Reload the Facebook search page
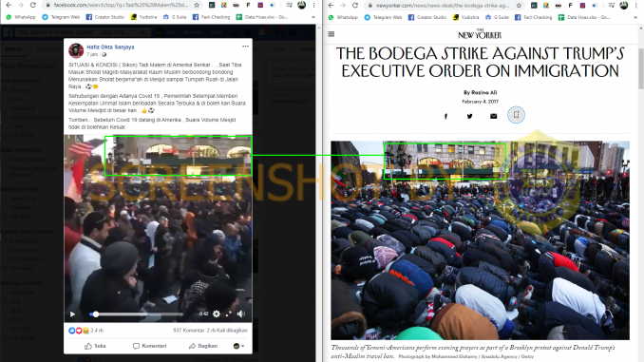The image size is (644, 362). point(33,6)
